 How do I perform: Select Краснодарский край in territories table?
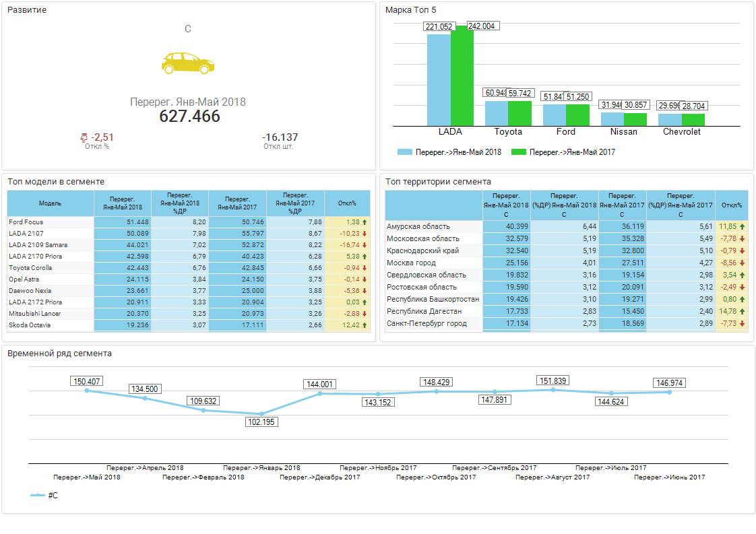point(422,251)
